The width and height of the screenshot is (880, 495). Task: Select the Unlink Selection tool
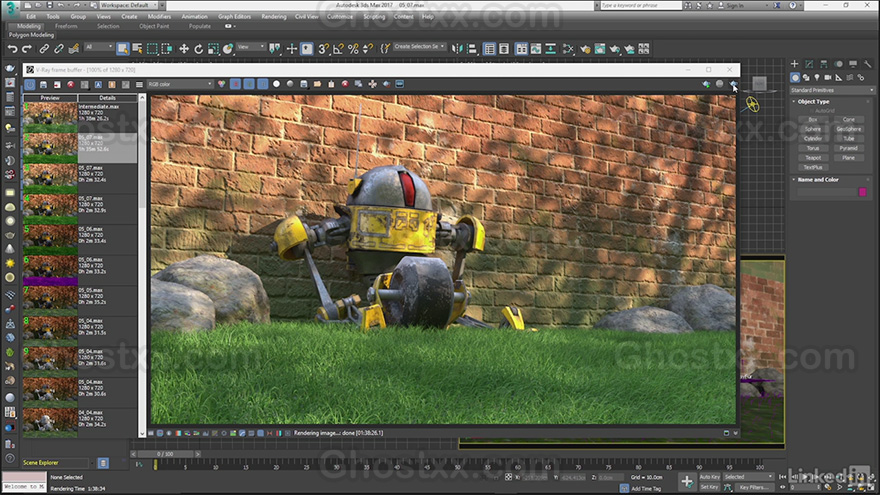[58, 49]
